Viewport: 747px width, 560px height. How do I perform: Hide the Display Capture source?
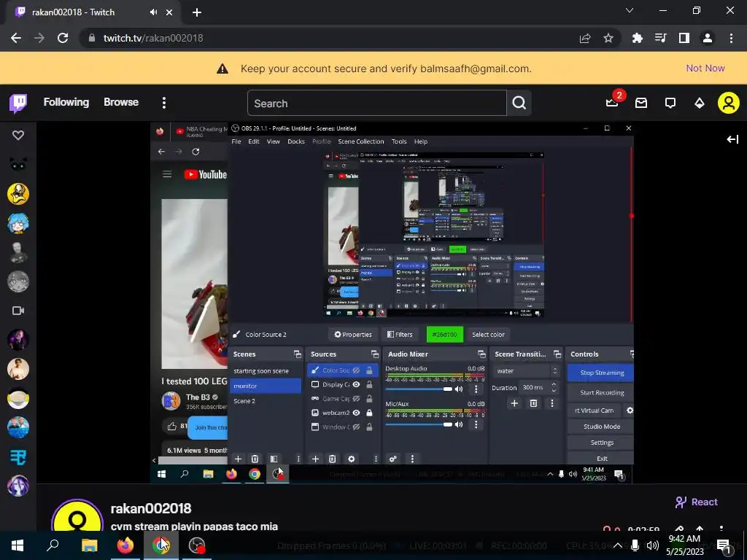(x=356, y=384)
